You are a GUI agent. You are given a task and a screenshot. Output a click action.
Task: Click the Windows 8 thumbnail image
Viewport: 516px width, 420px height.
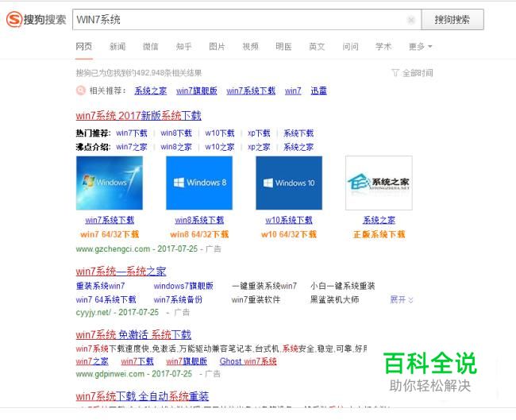click(x=199, y=183)
